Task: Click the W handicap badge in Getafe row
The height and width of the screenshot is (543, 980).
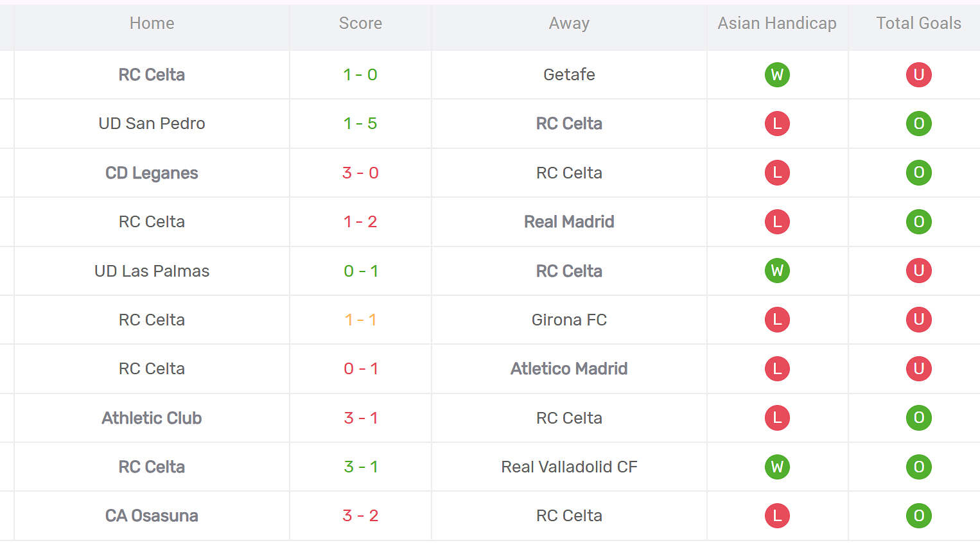Action: (x=777, y=74)
